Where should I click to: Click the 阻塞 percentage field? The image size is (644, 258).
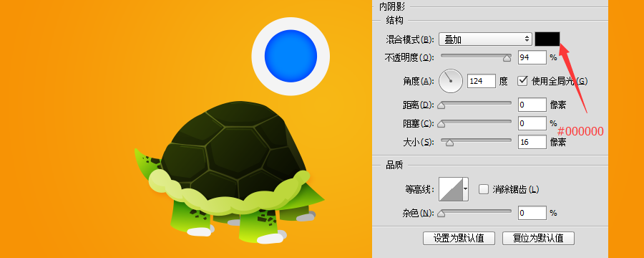(532, 123)
